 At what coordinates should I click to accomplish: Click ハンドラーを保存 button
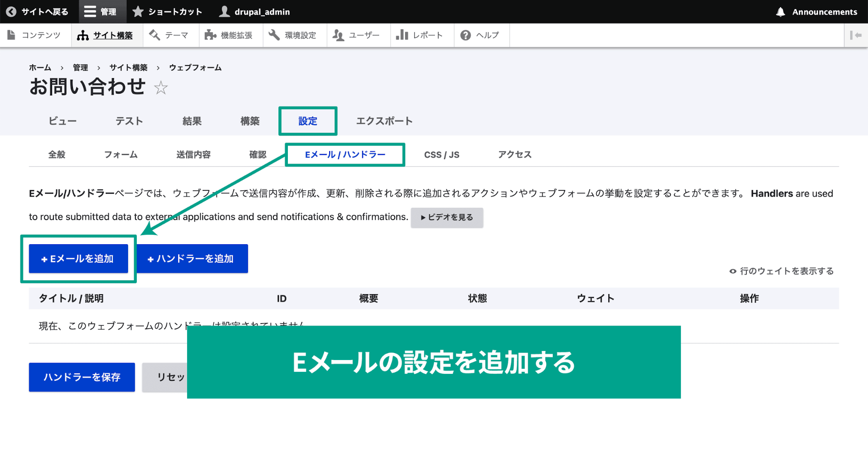coord(82,377)
